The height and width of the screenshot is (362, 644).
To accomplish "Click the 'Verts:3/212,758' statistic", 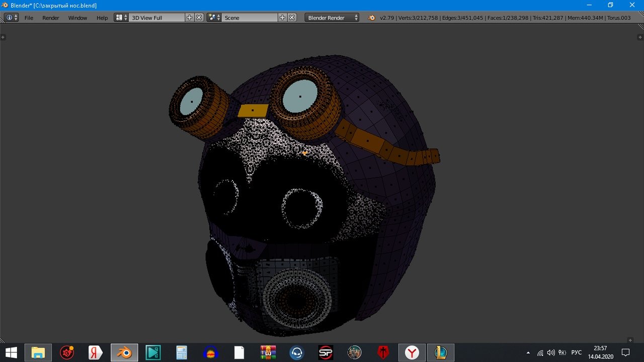I will [x=418, y=18].
